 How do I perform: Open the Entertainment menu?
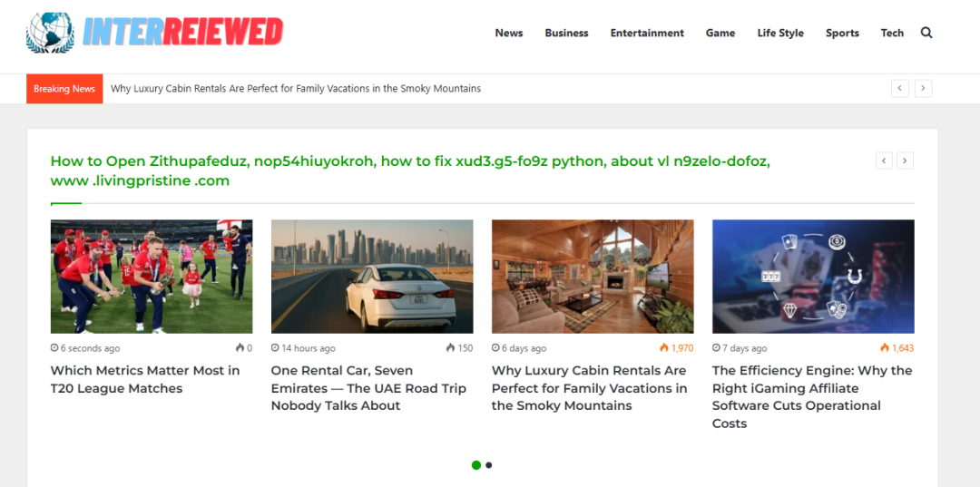[647, 33]
